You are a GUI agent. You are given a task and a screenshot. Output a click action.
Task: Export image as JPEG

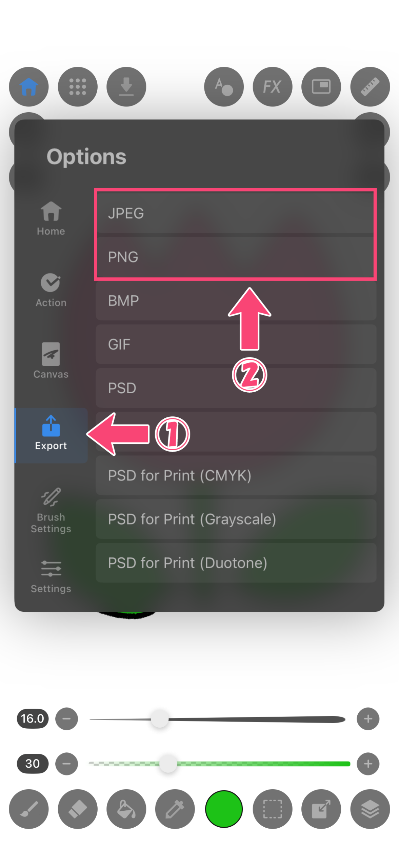coord(236,213)
